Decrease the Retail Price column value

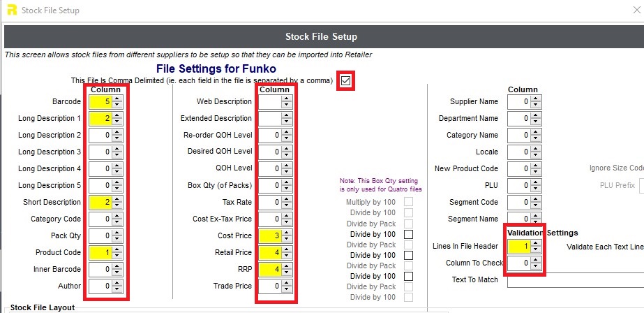coord(287,256)
